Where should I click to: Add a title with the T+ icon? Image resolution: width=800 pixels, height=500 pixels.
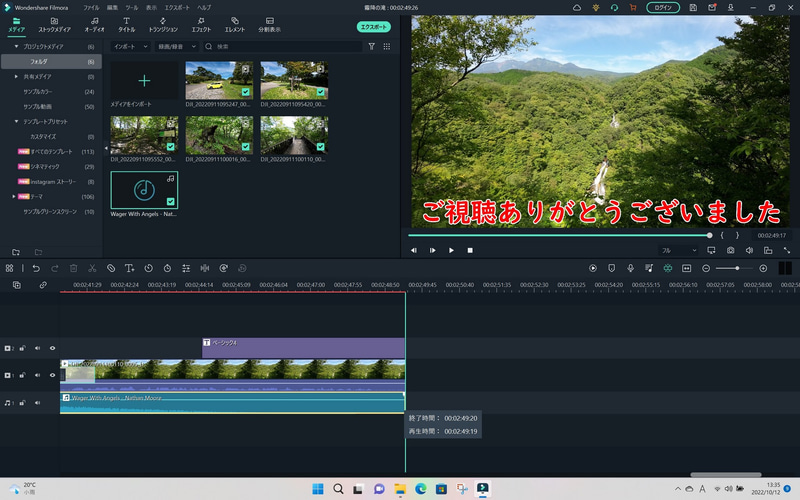tap(130, 268)
